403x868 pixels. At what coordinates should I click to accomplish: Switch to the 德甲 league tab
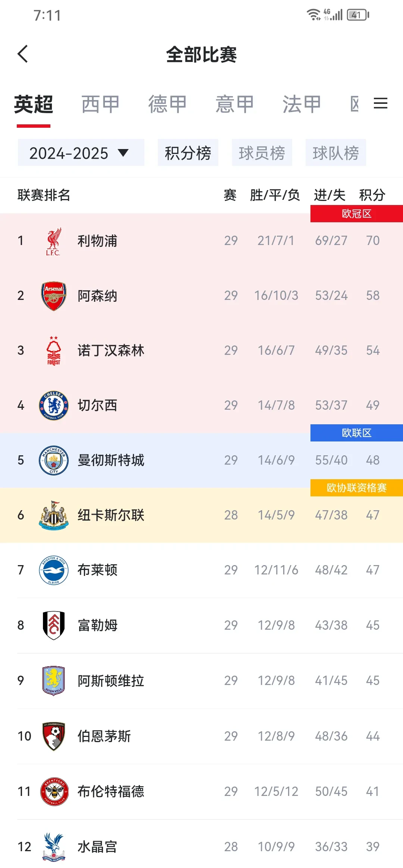coord(168,104)
